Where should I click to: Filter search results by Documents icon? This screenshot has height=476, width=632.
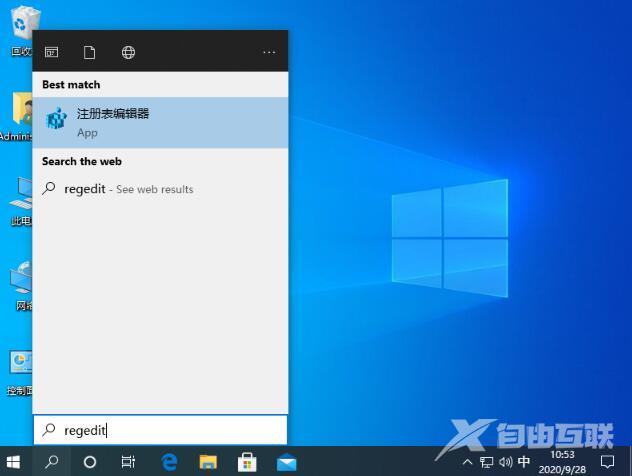coord(90,52)
